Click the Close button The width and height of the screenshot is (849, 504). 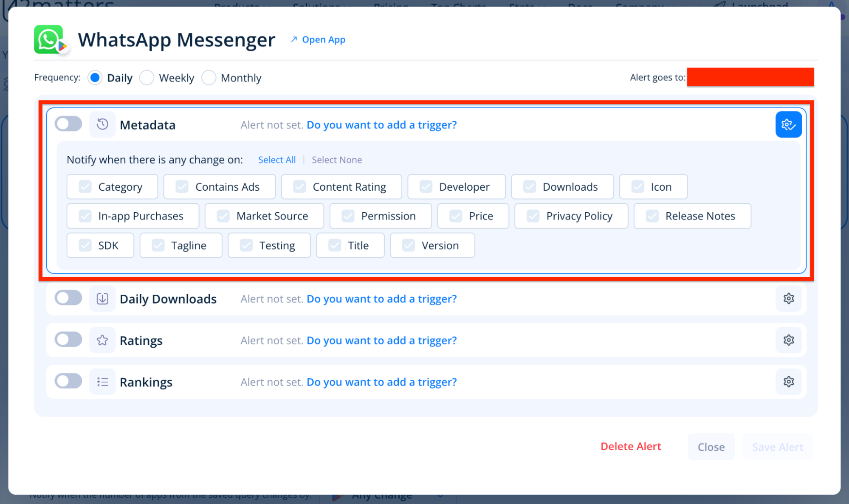pos(711,447)
